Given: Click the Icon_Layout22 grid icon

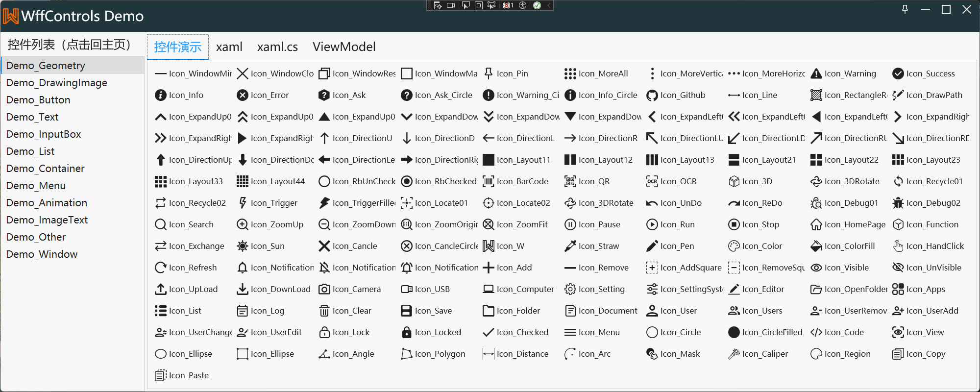Looking at the screenshot, I should coord(816,160).
